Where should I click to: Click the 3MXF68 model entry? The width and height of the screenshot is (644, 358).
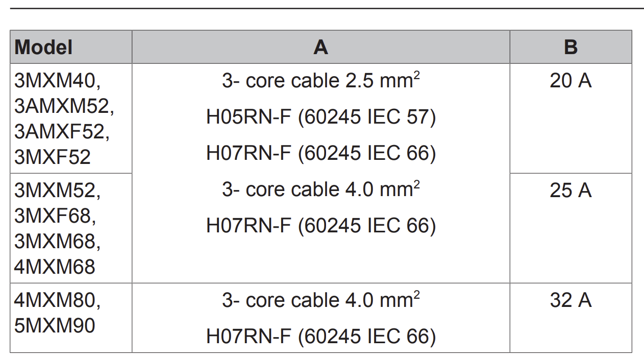point(55,216)
